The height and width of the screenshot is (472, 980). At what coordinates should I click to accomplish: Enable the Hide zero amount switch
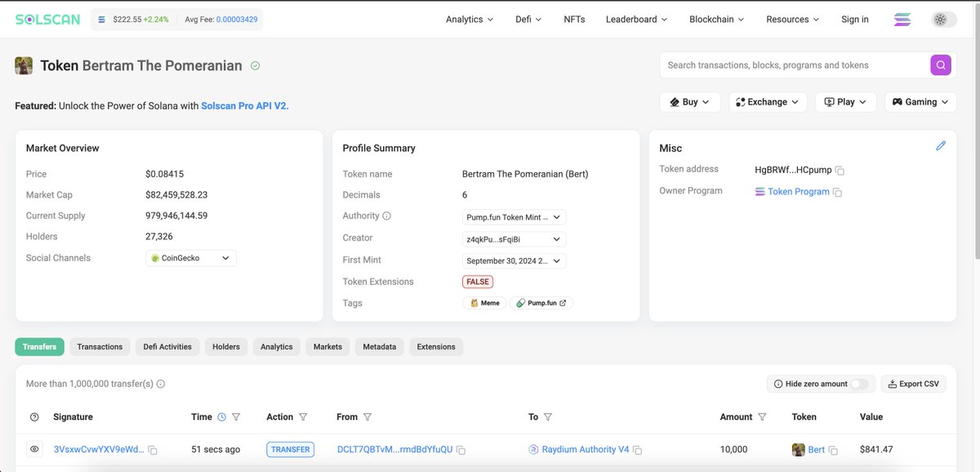point(858,384)
